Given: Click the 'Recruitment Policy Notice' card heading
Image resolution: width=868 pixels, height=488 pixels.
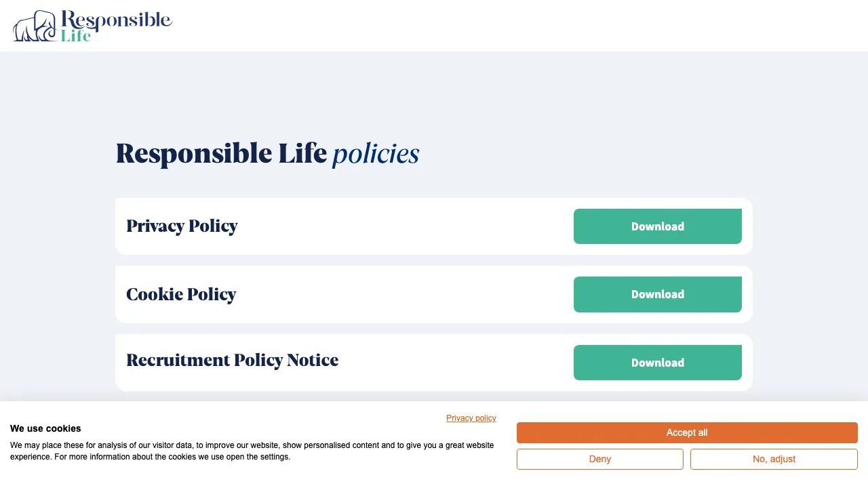Looking at the screenshot, I should point(232,360).
